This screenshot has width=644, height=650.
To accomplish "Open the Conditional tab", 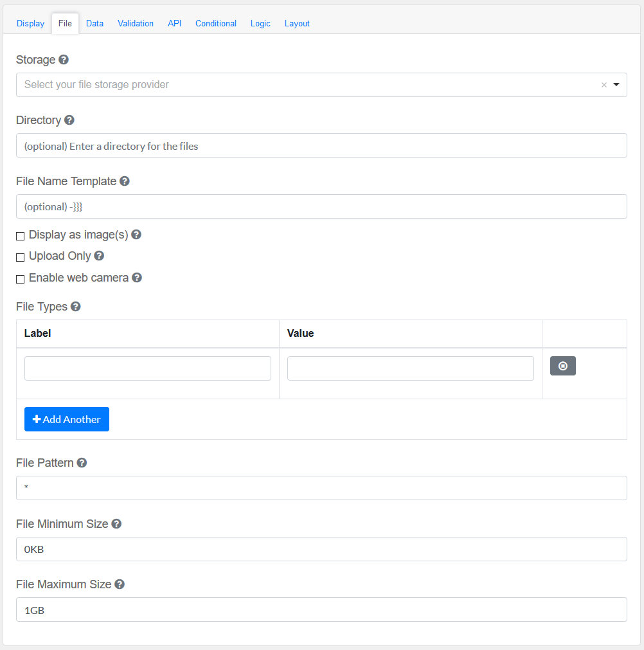I will pos(216,23).
